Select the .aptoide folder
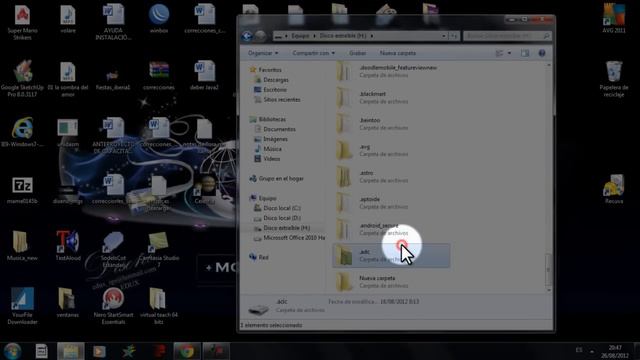The width and height of the screenshot is (640, 360). (x=391, y=203)
